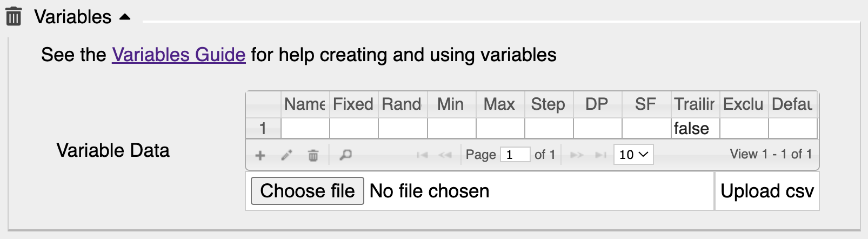Click the Trailing cell showing false

pos(695,129)
